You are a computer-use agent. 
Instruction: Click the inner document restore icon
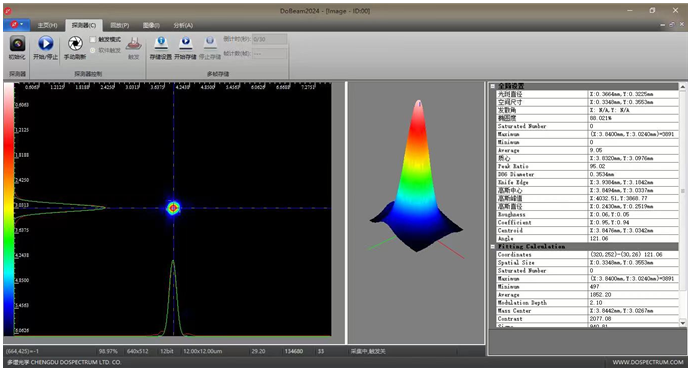coord(672,25)
